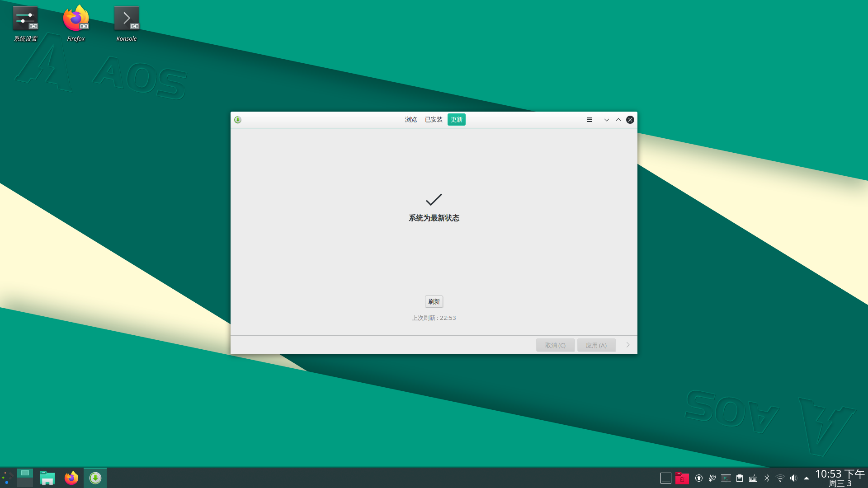Expand hidden system tray icons arrow
The image size is (868, 488).
click(807, 478)
